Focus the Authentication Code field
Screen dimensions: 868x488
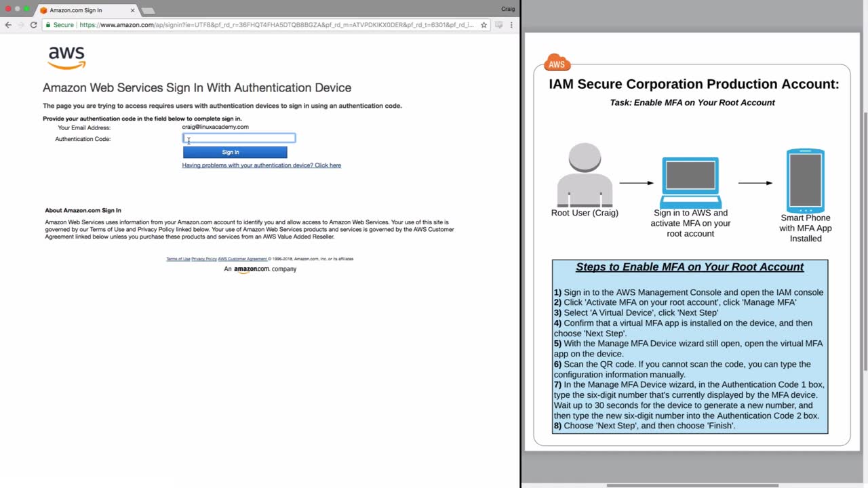click(239, 138)
